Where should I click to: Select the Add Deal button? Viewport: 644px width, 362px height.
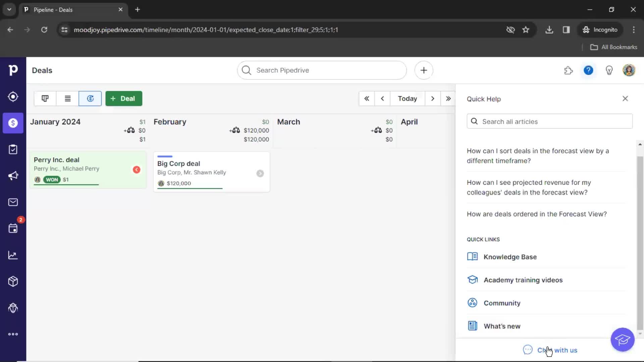coord(124,98)
